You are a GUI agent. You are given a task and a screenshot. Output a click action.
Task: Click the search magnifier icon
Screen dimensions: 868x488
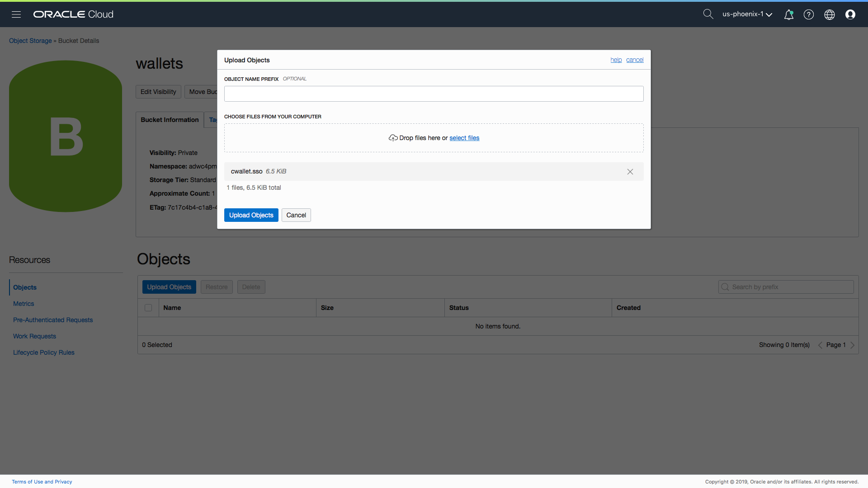[708, 14]
